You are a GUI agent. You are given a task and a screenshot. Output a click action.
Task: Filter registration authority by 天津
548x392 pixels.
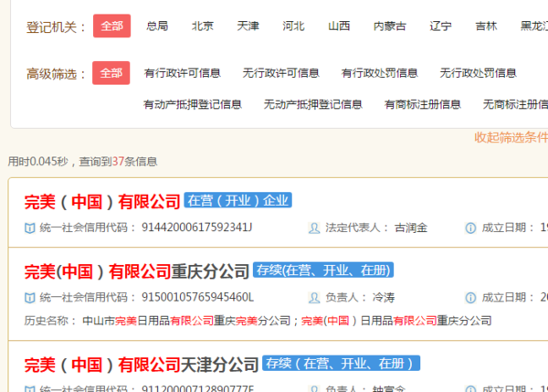[x=248, y=26]
